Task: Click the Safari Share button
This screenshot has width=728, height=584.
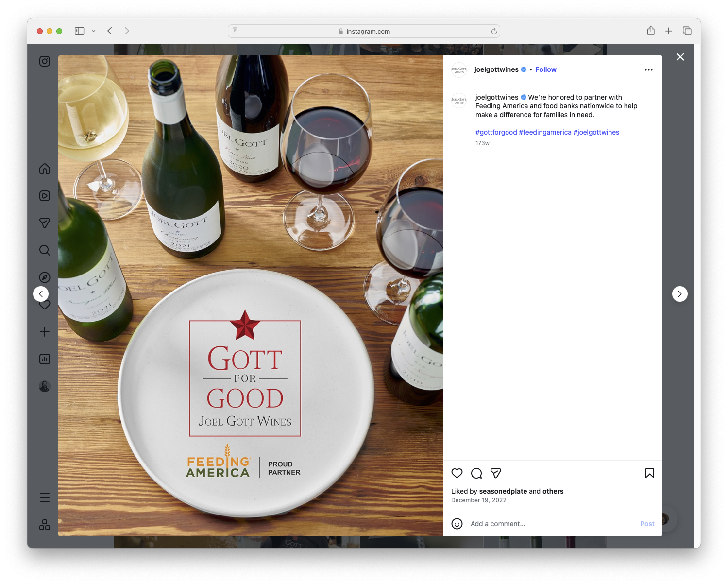Action: click(x=651, y=31)
